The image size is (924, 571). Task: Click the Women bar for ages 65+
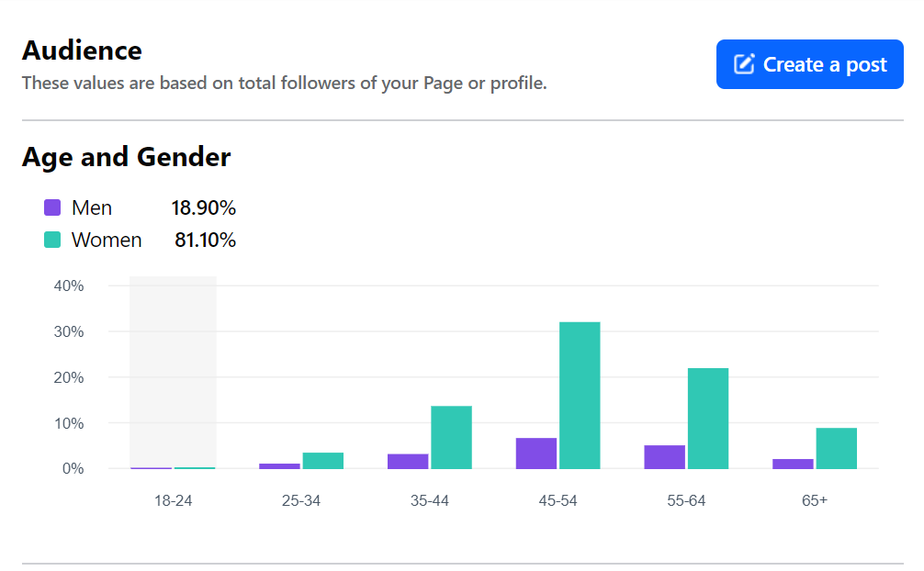[836, 448]
